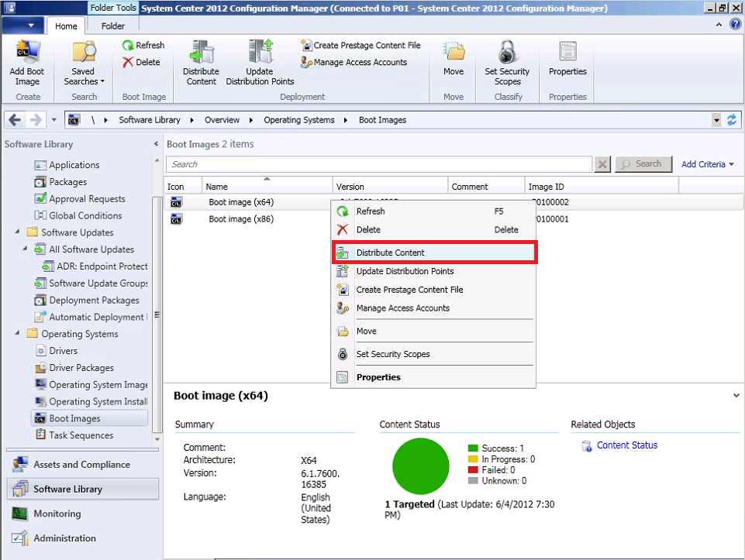This screenshot has height=560, width=745.
Task: Collapse the Software Updates tree folder
Action: [x=18, y=232]
